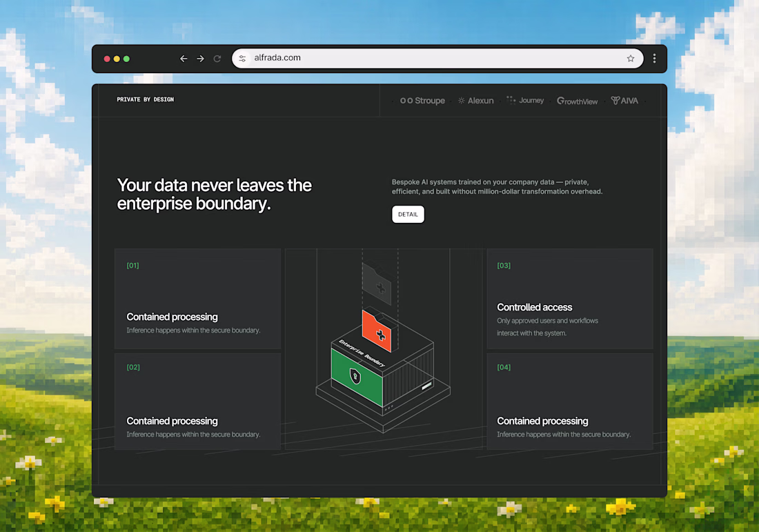Image resolution: width=759 pixels, height=532 pixels.
Task: Open the browser three-dot menu
Action: 654,59
